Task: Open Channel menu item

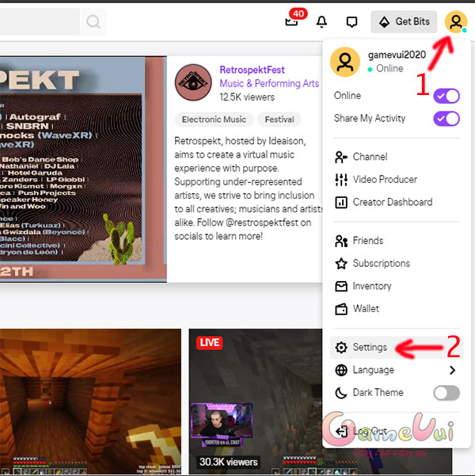Action: click(x=397, y=157)
